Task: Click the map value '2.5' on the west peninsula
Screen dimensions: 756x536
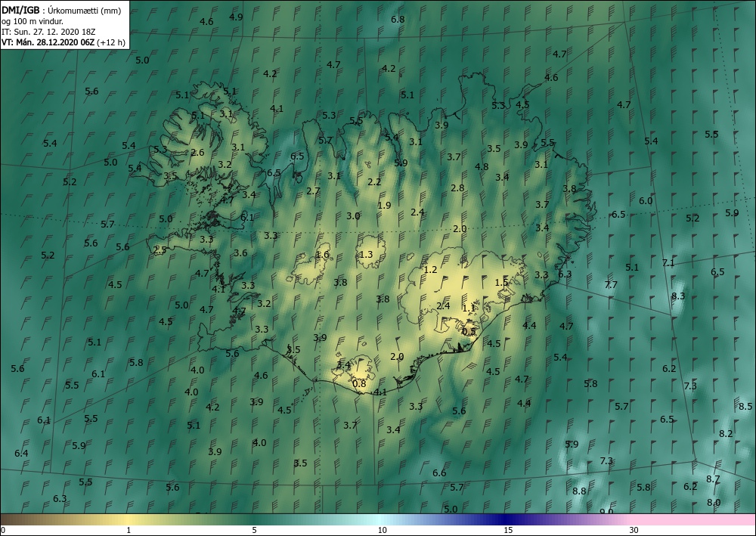Action: [160, 250]
